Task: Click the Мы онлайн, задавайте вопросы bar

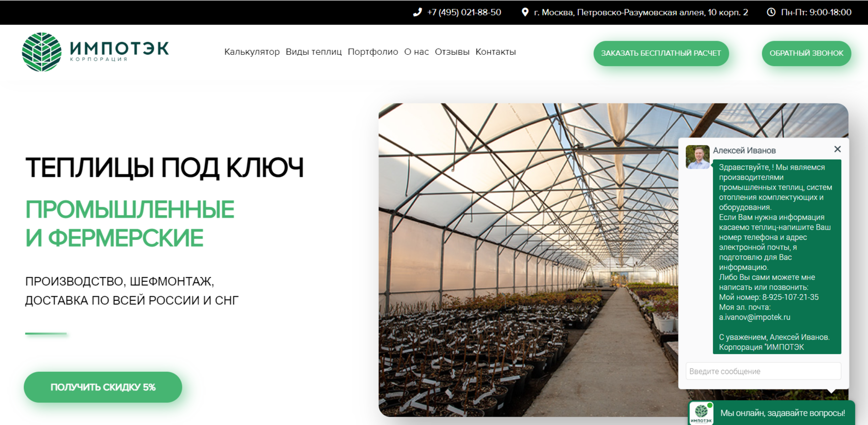Action: point(772,413)
